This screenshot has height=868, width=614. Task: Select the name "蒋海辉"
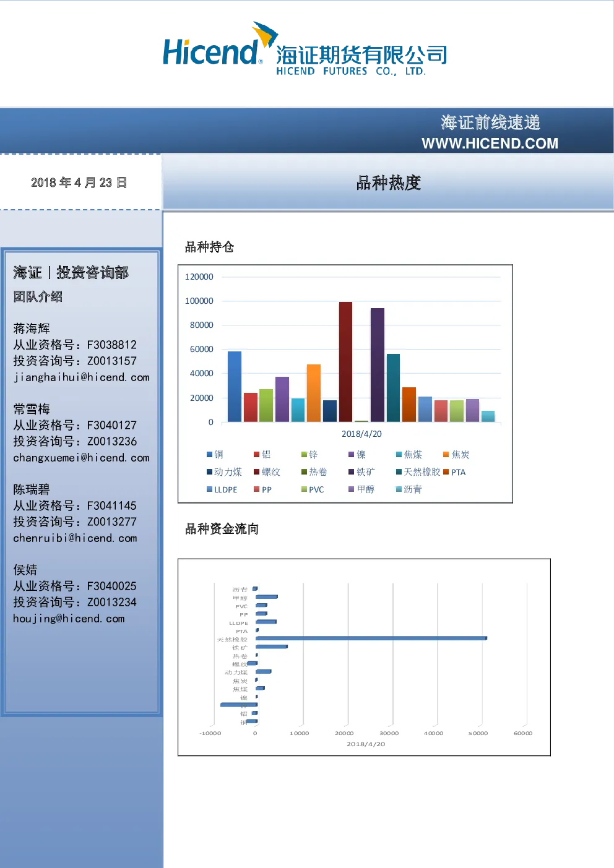tap(32, 329)
